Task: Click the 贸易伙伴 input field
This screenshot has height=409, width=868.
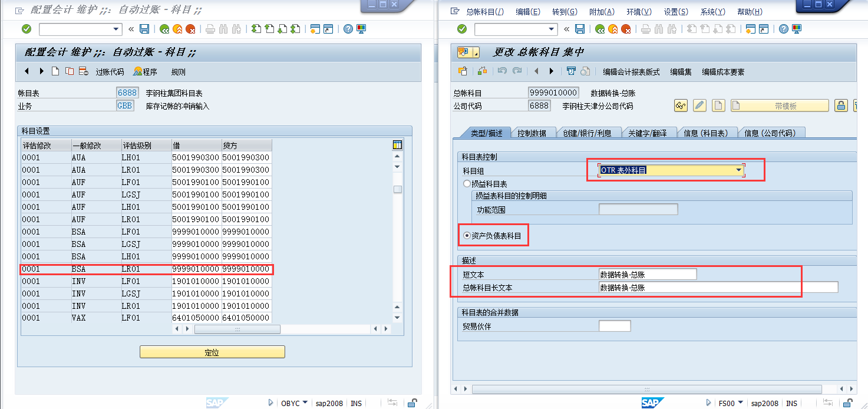Action: pos(615,325)
